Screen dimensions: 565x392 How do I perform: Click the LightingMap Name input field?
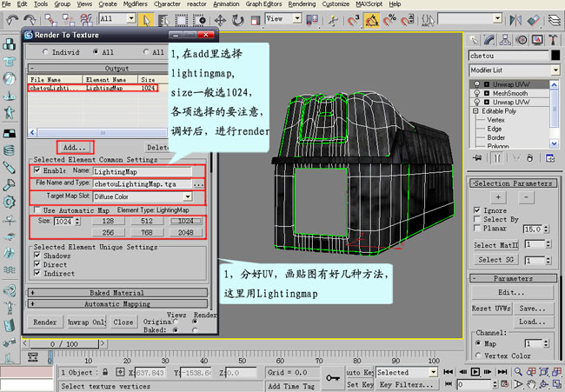coord(143,171)
